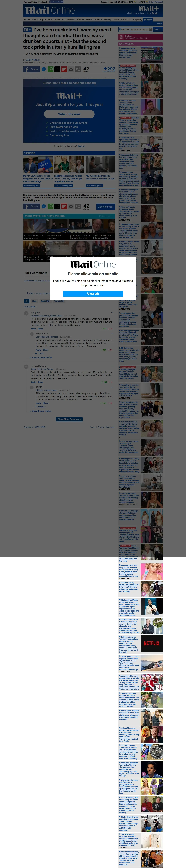Expand Show 2 more replies
Screen dimensions: 186x868
[41, 411]
